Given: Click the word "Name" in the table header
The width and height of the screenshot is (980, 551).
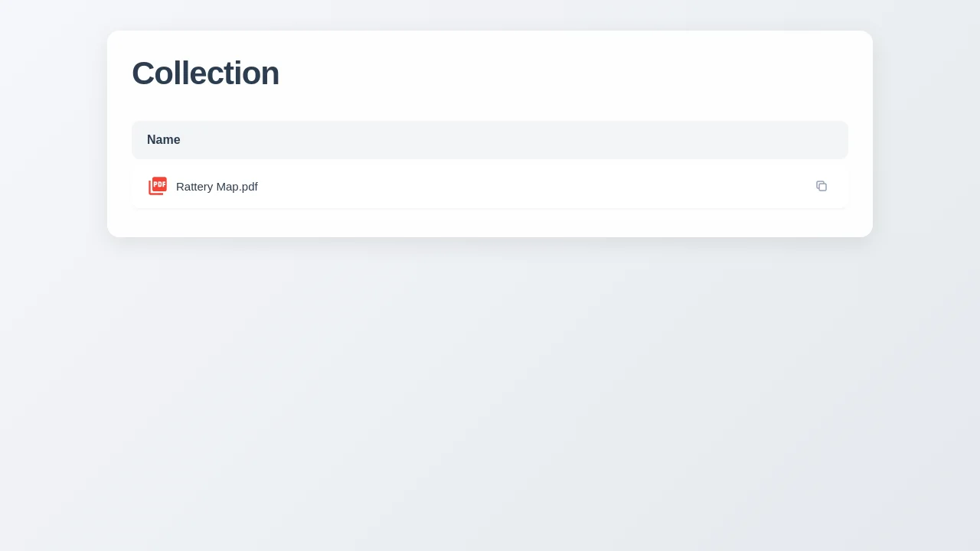Looking at the screenshot, I should [164, 140].
